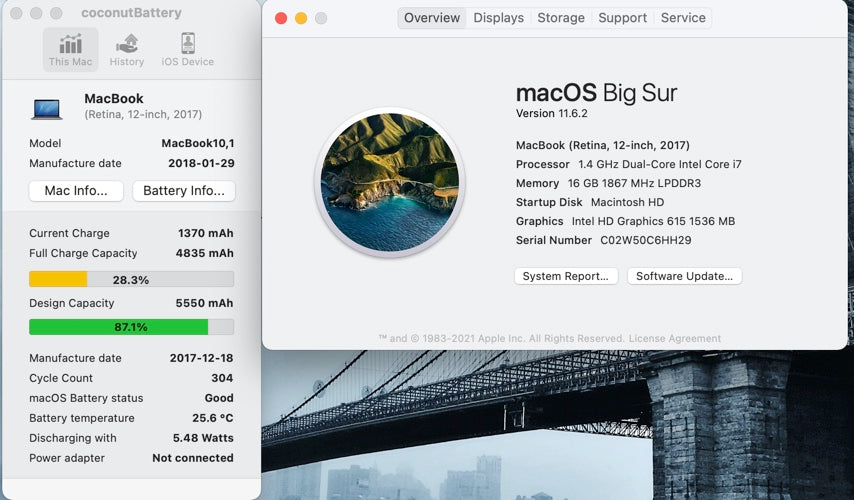Click the System Report... button
854x500 pixels.
click(566, 276)
